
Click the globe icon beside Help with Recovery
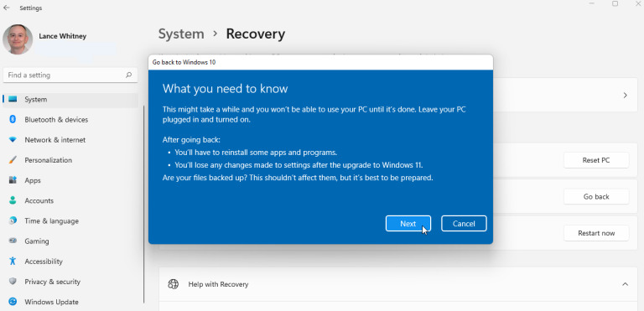pyautogui.click(x=174, y=284)
